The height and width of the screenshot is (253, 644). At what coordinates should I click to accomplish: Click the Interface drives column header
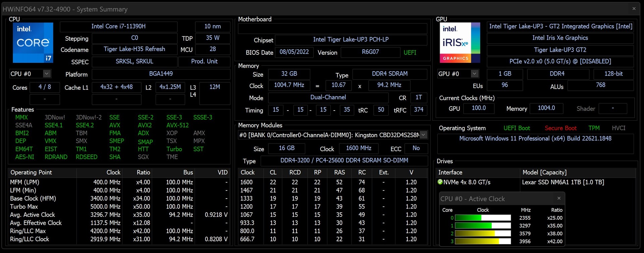479,172
